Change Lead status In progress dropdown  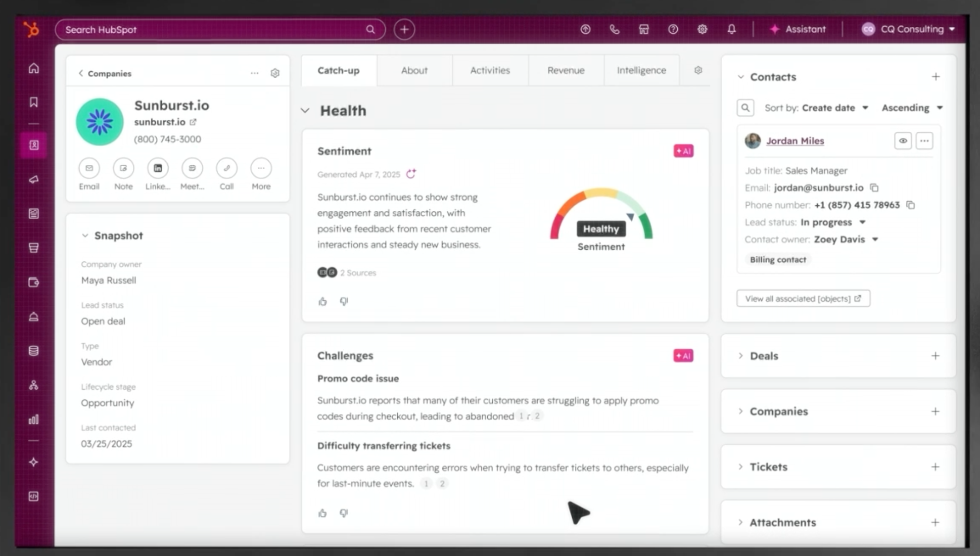point(833,222)
